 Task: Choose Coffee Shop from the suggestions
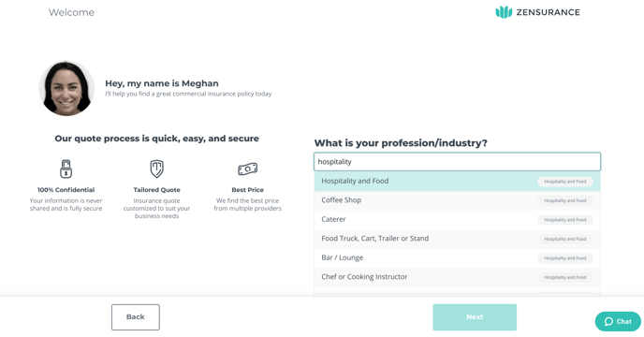457,200
